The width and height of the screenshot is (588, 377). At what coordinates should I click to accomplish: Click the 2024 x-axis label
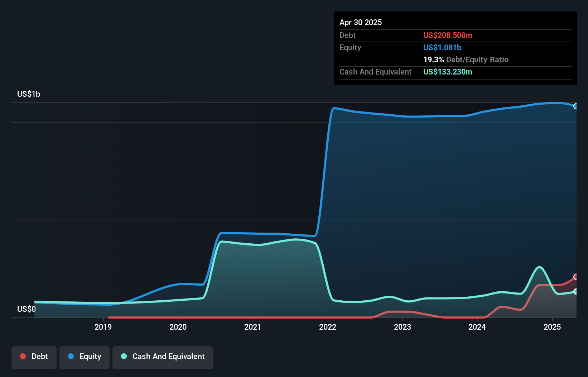477,327
